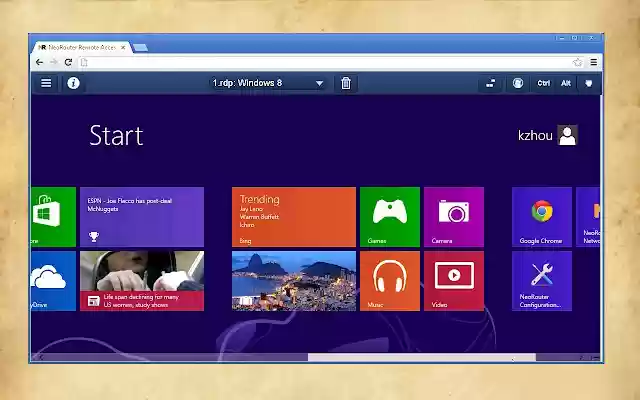The image size is (640, 400).
Task: Click the Windows key icon in toolbar
Action: point(589,83)
